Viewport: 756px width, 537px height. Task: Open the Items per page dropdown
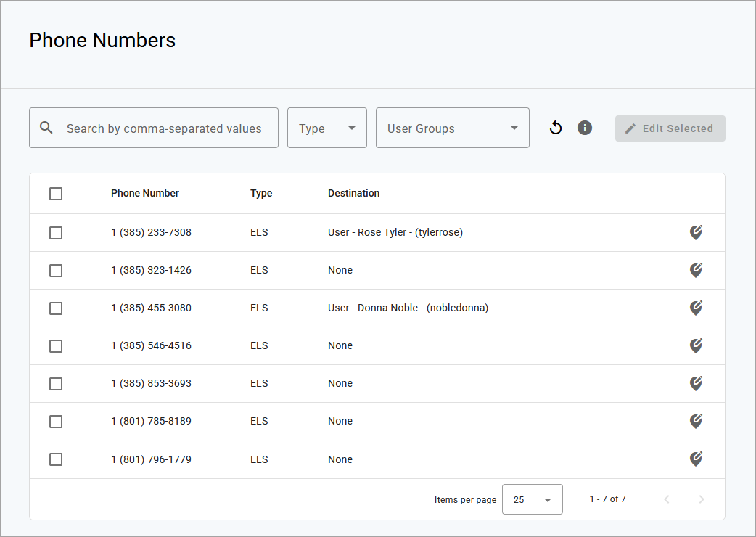pyautogui.click(x=532, y=499)
